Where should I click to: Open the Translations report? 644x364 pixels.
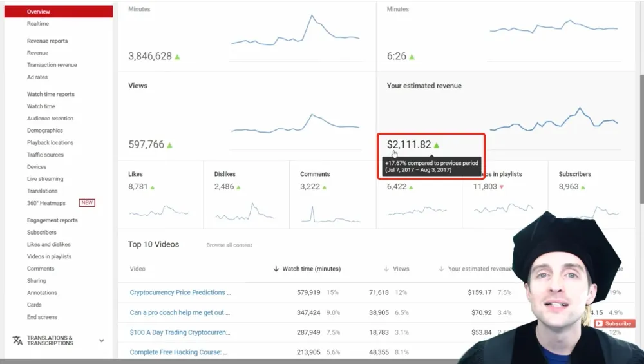(43, 191)
